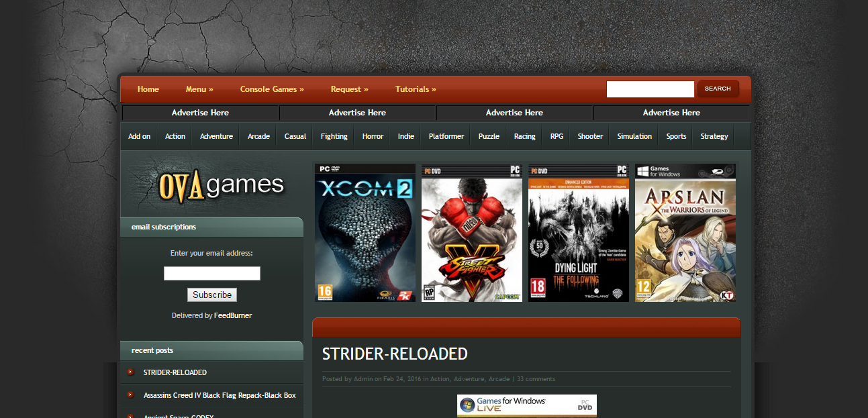Open the Adventure category tab
This screenshot has height=418, width=868.
(216, 136)
